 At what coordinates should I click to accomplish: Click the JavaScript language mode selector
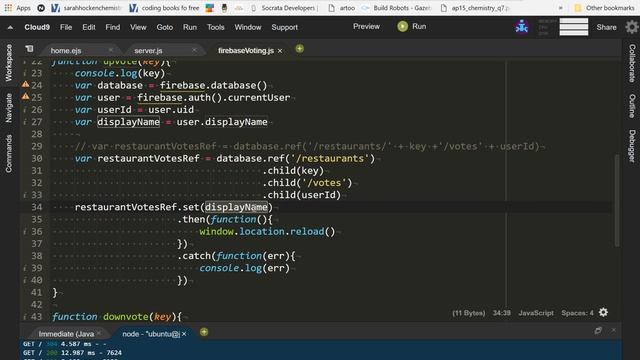pos(536,313)
